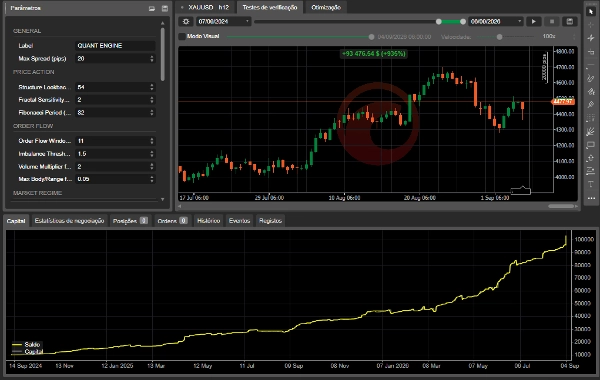Click the save parameters icon in Parâmetros header
This screenshot has height=380, width=600.
tap(165, 8)
